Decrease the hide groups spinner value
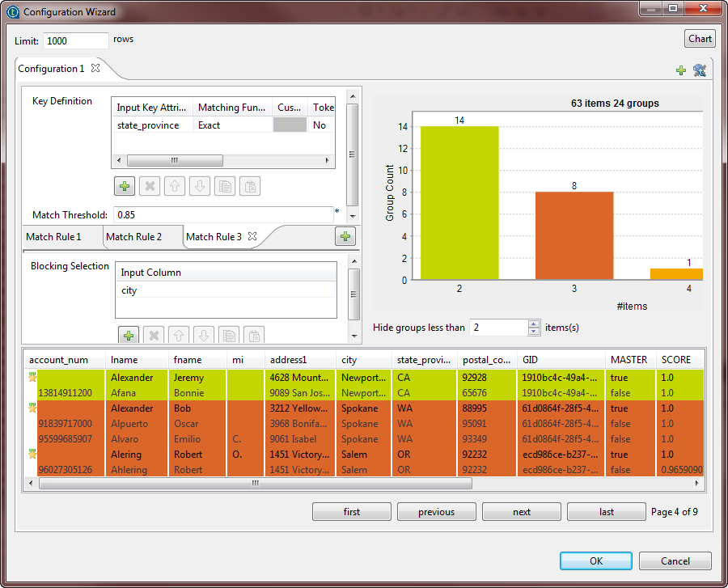The image size is (728, 588). [x=533, y=332]
